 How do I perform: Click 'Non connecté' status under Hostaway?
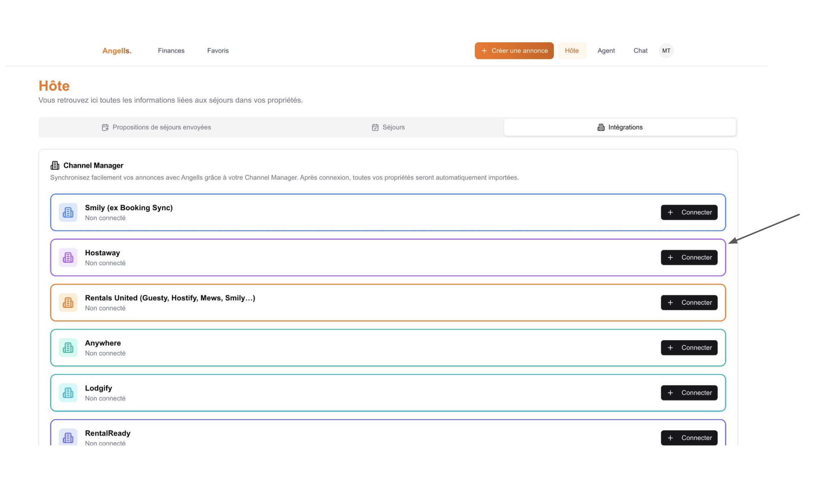point(105,263)
